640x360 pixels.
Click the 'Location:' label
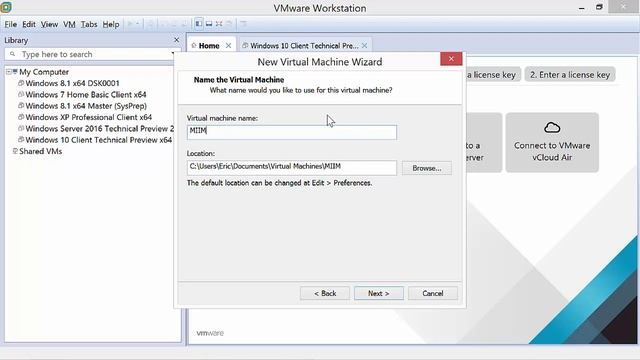tap(201, 153)
